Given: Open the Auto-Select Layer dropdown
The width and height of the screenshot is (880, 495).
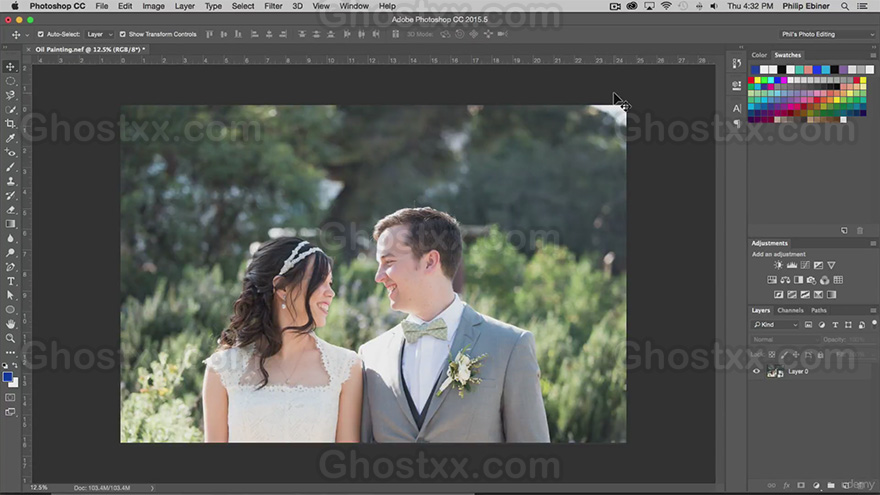Looking at the screenshot, I should 99,34.
